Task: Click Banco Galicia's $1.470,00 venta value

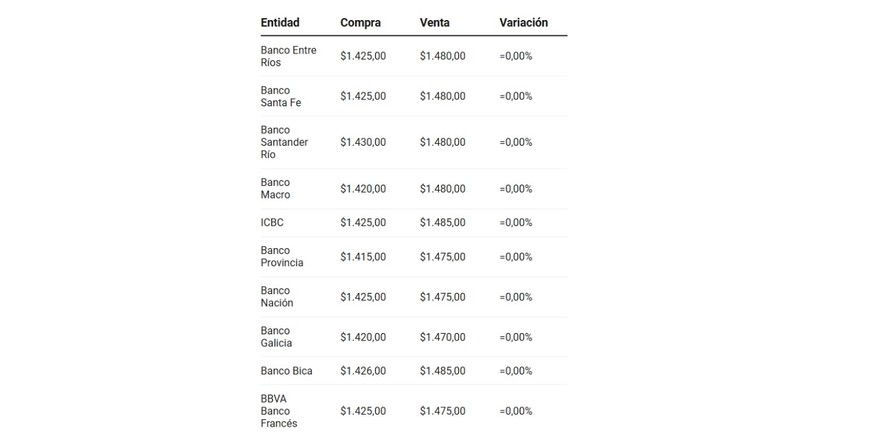Action: pos(443,337)
